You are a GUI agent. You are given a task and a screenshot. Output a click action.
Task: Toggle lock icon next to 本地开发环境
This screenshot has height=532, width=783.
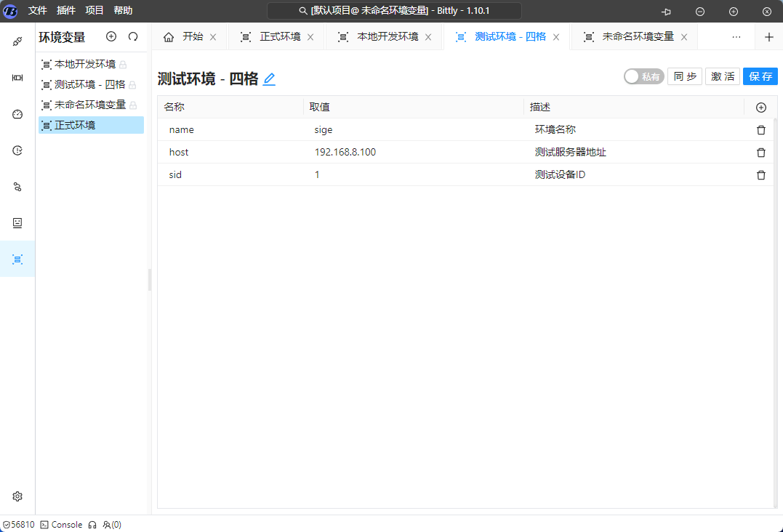[x=123, y=65]
